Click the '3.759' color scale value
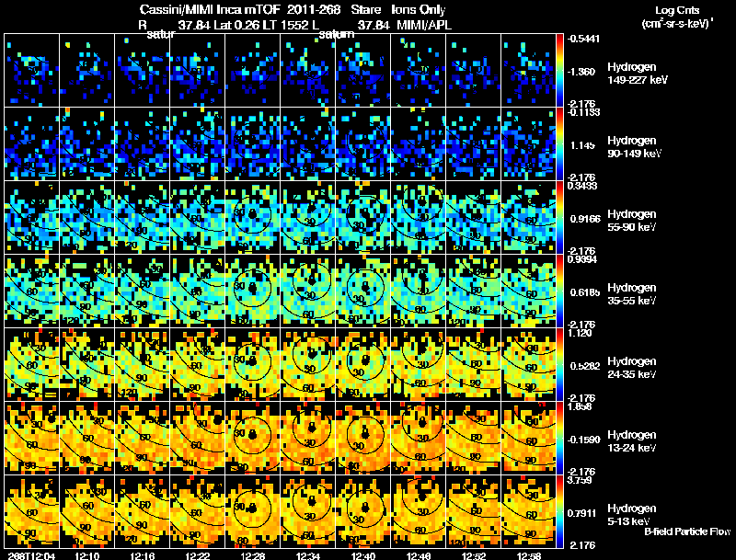The width and height of the screenshot is (736, 560). pyautogui.click(x=581, y=480)
